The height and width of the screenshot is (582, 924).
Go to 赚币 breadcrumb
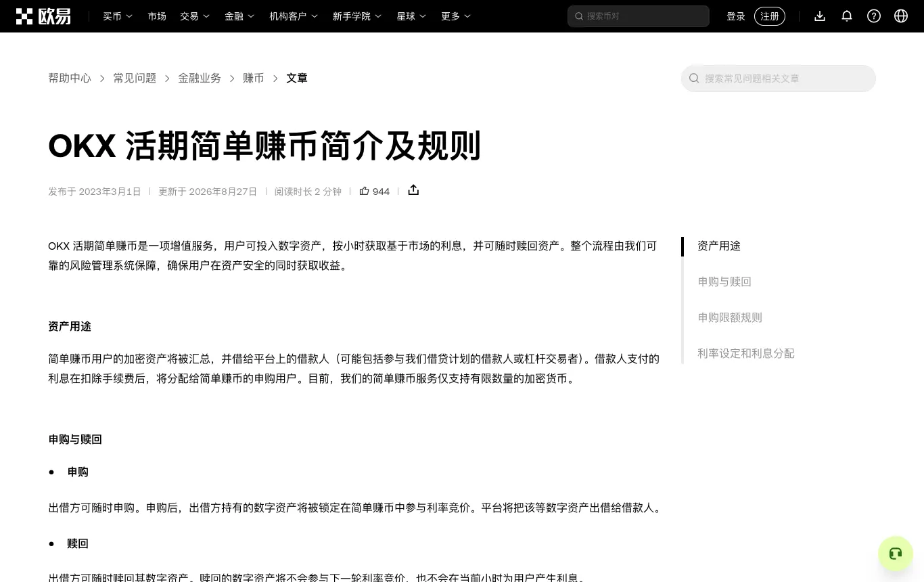[254, 79]
